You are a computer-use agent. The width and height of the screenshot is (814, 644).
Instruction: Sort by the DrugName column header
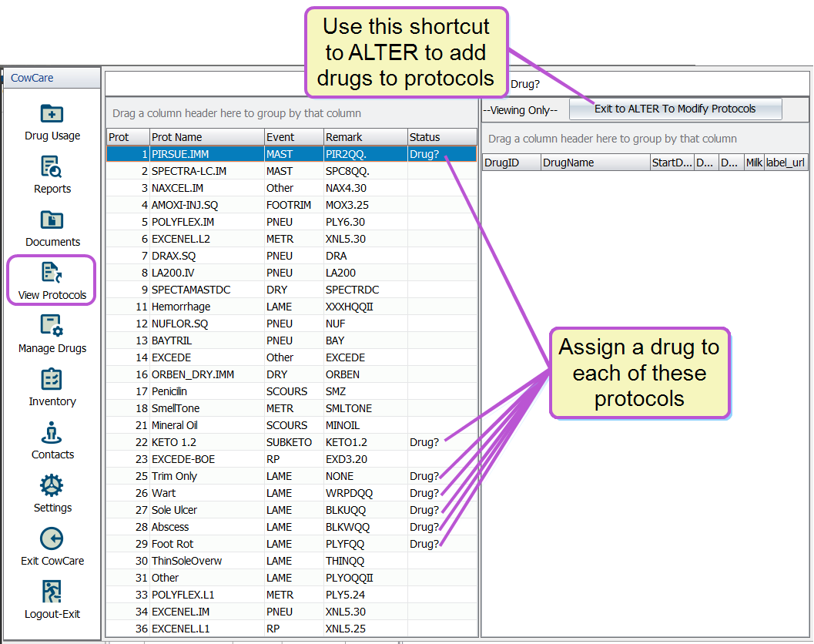click(x=595, y=163)
